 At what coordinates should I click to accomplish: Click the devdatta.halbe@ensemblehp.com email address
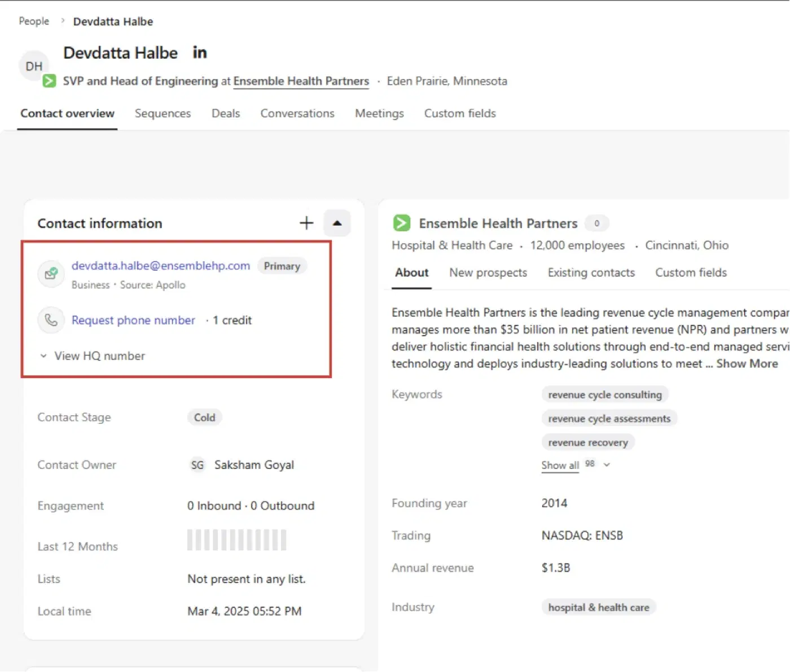(x=161, y=266)
